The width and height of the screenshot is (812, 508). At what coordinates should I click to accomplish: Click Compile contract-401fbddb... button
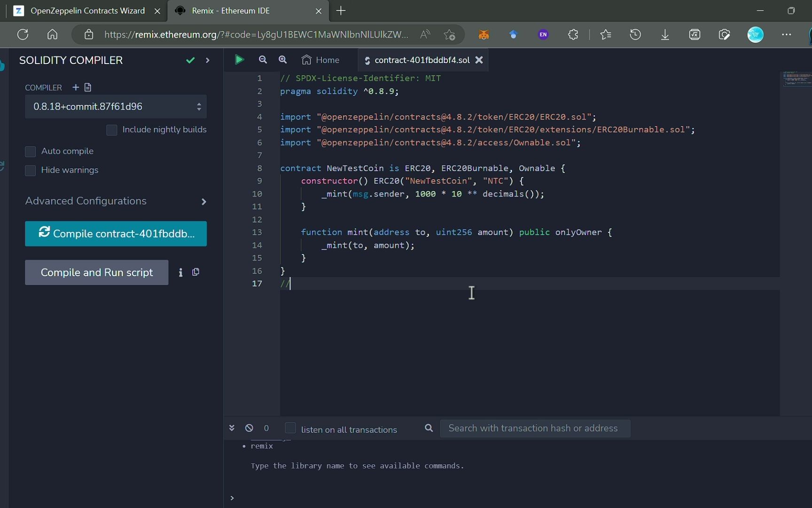116,234
